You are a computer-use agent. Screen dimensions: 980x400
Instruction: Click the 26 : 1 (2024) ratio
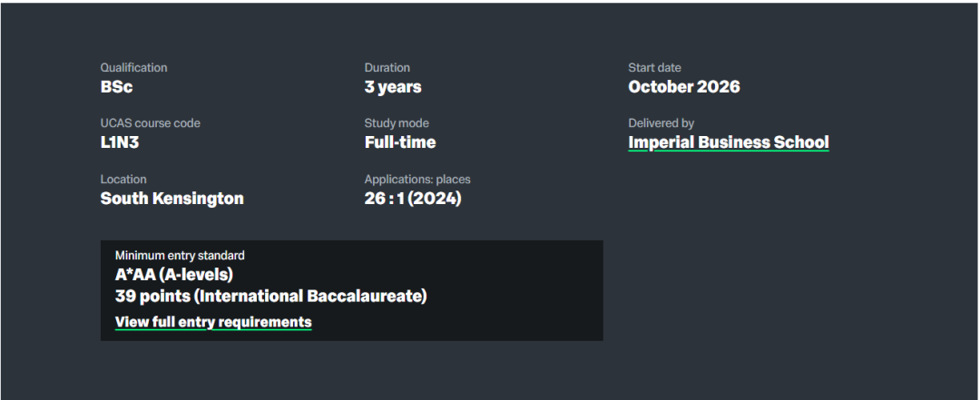[413, 199]
